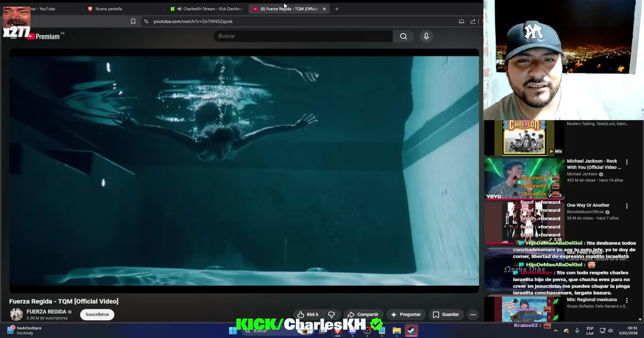This screenshot has width=644, height=338.
Task: Start voice search with the microphone icon
Action: (426, 36)
